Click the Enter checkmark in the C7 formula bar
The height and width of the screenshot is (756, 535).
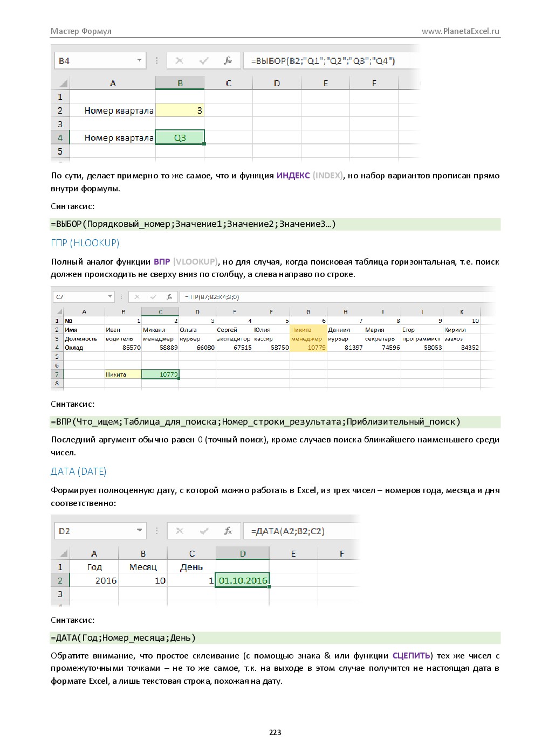point(153,297)
